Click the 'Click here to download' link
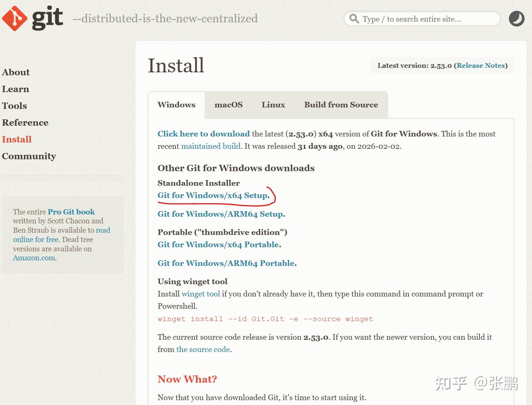Image resolution: width=532 pixels, height=405 pixels. click(203, 134)
